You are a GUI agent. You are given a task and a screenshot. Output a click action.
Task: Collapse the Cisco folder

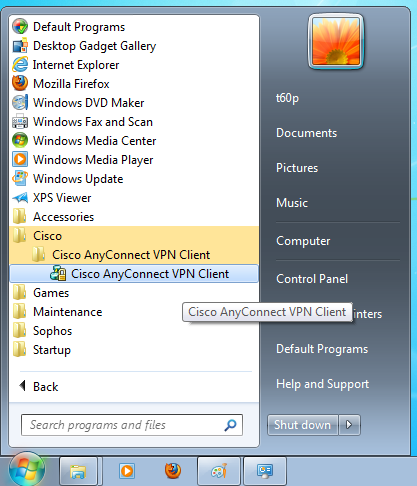pos(134,236)
